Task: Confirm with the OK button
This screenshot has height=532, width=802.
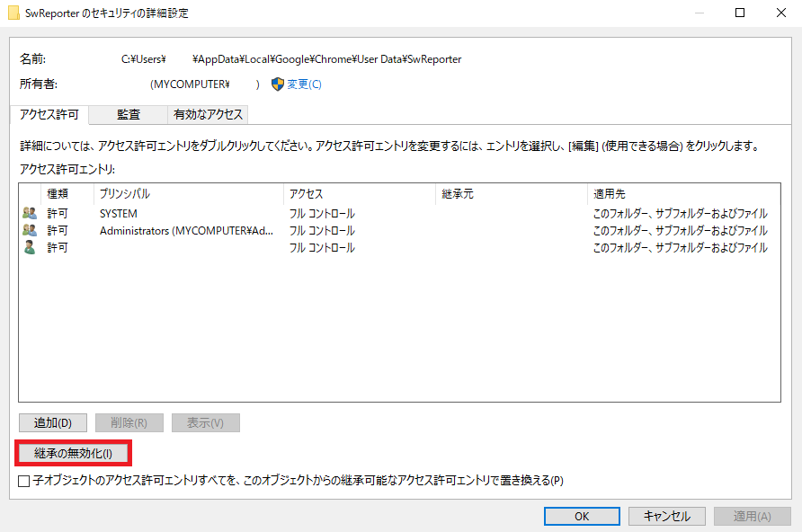Action: click(582, 516)
